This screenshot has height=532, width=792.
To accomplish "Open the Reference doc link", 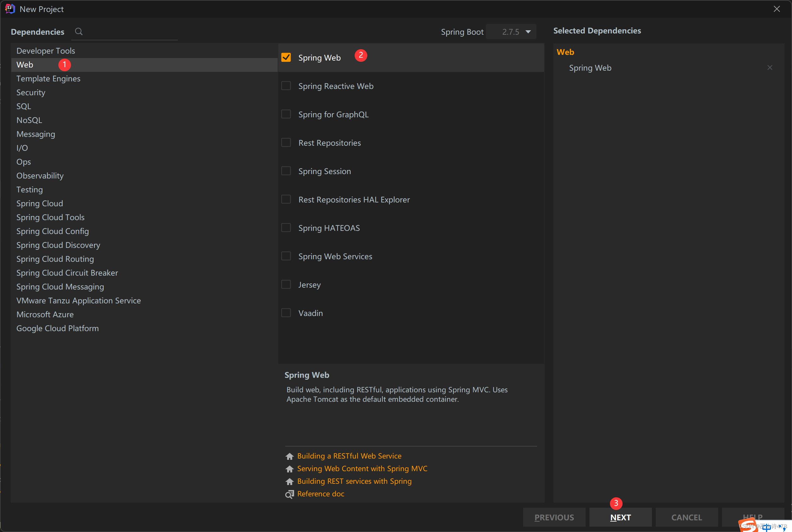I will tap(321, 494).
